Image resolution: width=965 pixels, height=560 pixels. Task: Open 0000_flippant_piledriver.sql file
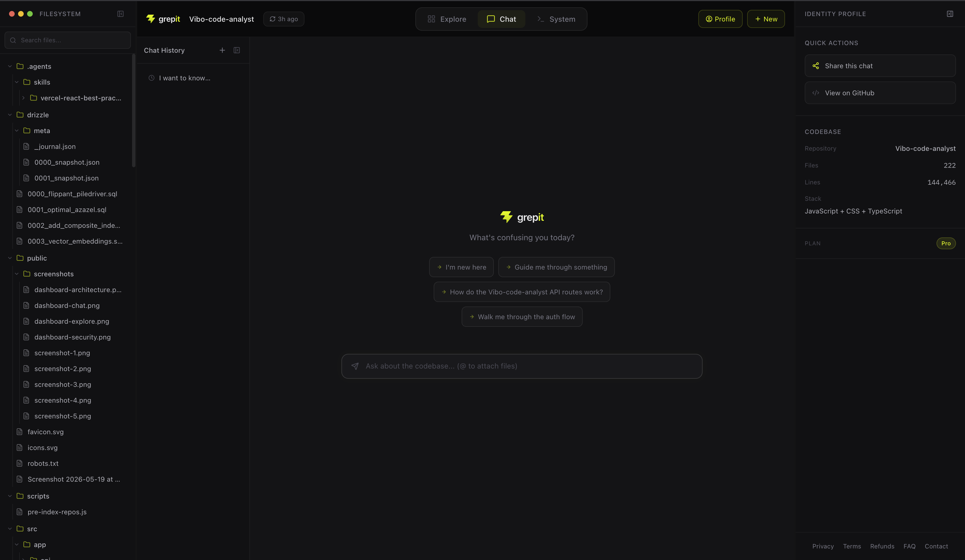(72, 194)
